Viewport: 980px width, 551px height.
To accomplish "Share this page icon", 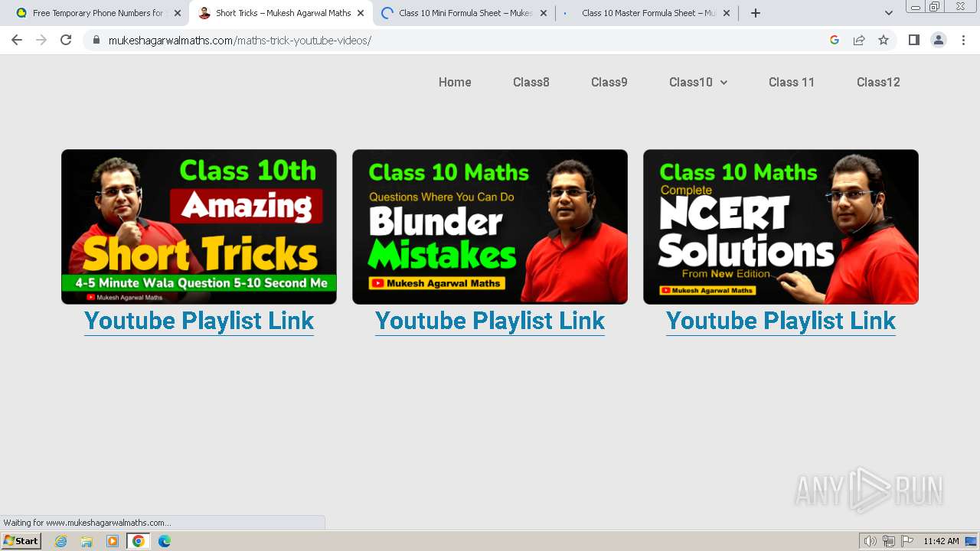I will pos(859,40).
